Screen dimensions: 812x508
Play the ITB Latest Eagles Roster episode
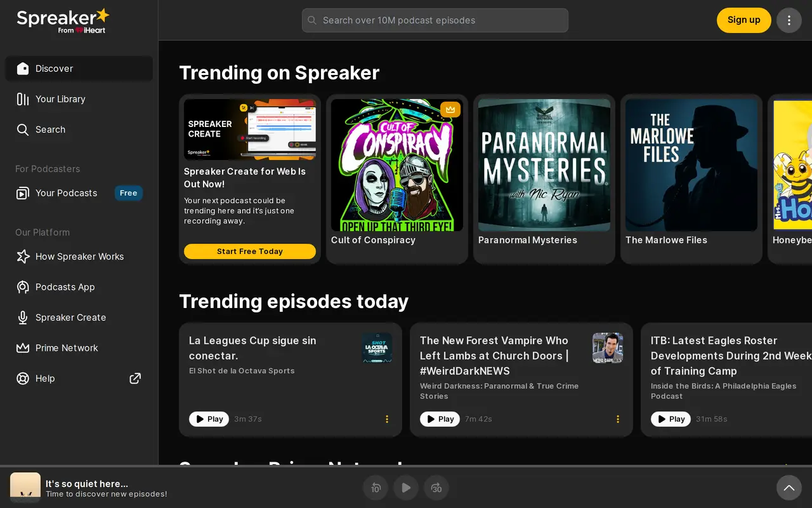pos(671,419)
